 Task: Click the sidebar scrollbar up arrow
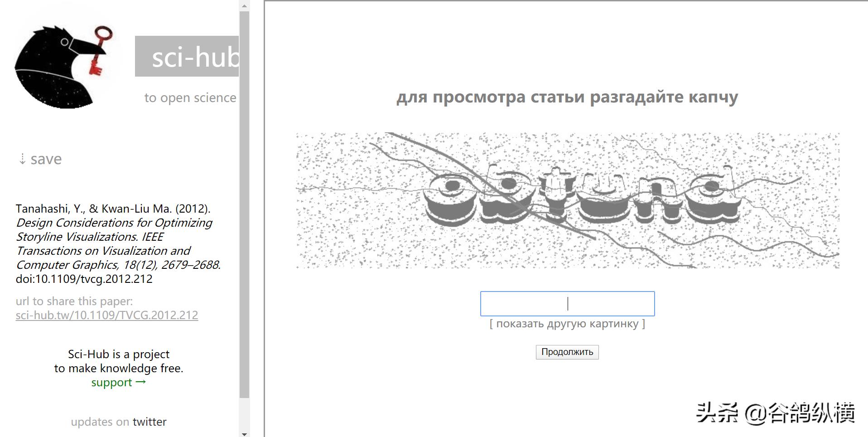[x=245, y=5]
